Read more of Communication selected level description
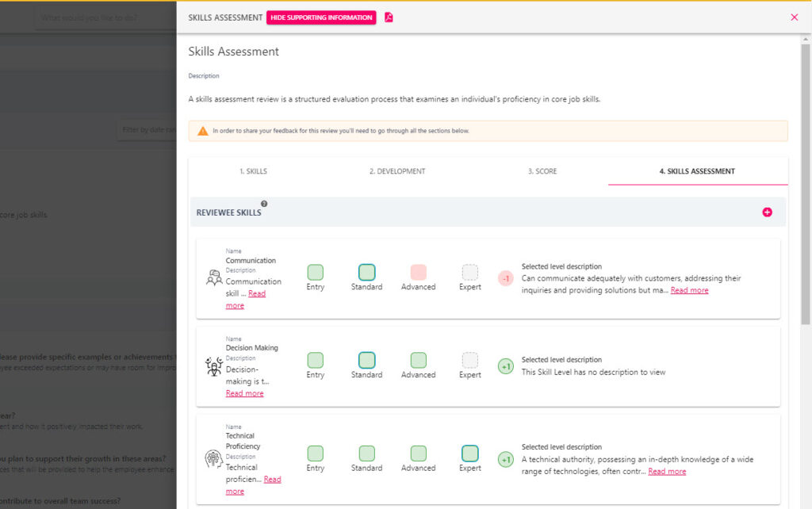The width and height of the screenshot is (812, 509). coord(689,290)
